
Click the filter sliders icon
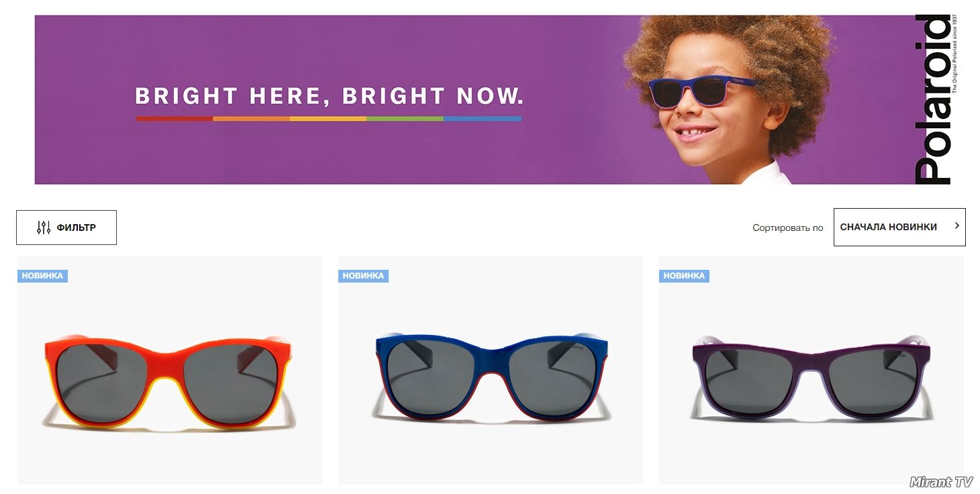[44, 228]
